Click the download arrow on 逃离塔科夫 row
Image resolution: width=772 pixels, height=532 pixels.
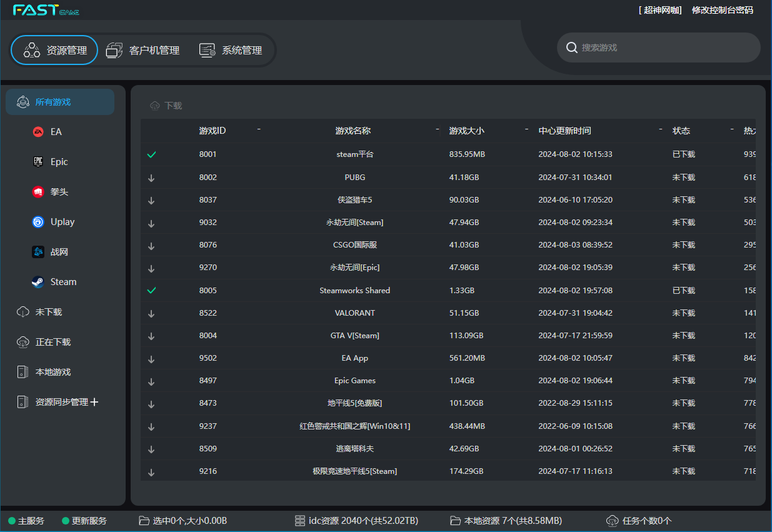tap(151, 449)
